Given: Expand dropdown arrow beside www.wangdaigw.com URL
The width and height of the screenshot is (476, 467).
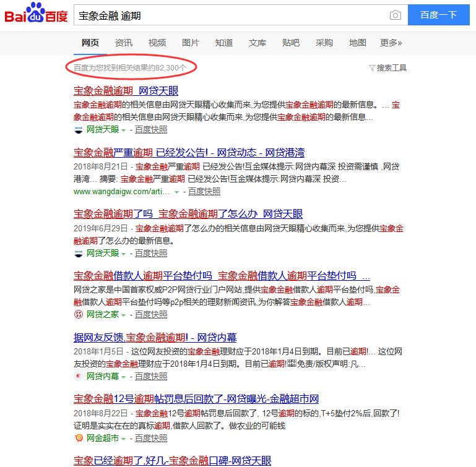Looking at the screenshot, I should (x=176, y=192).
